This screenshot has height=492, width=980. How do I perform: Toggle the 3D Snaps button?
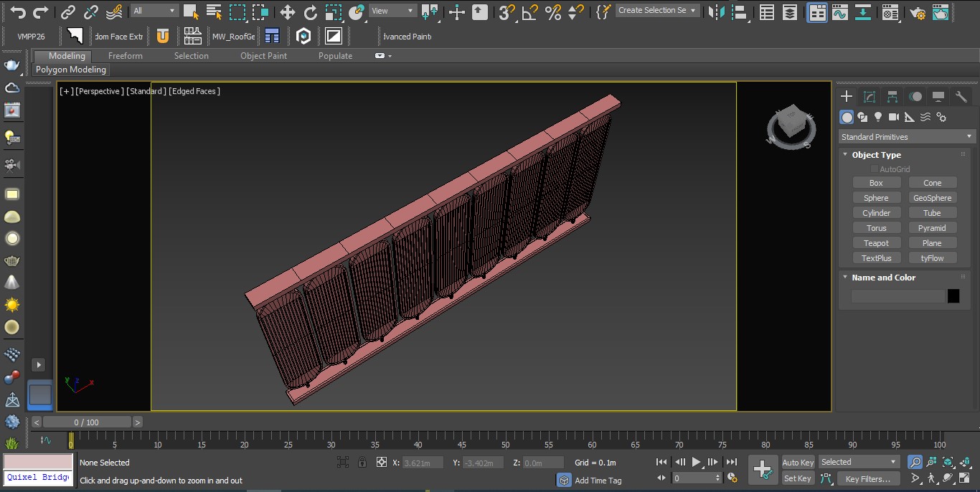click(x=507, y=11)
